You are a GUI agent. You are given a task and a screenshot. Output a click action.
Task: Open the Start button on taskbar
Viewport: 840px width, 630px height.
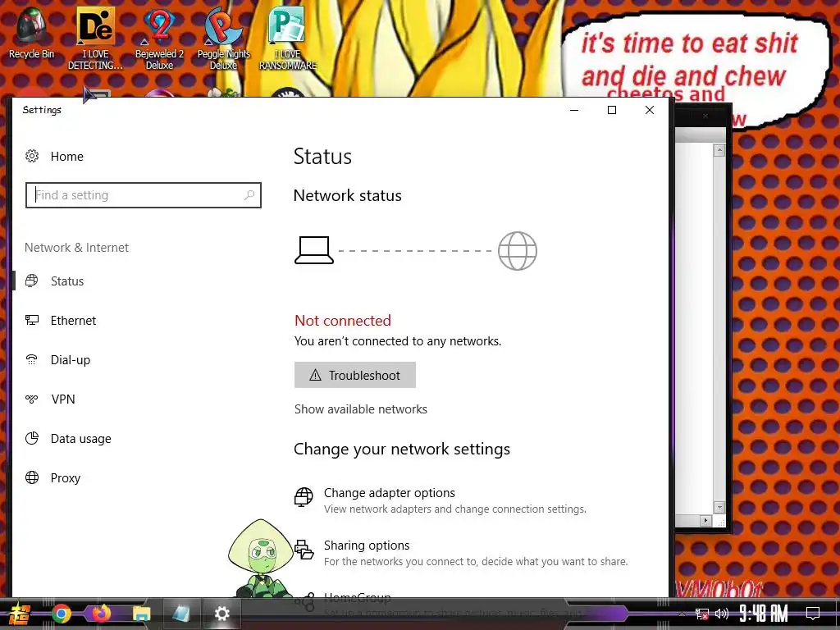click(x=20, y=614)
